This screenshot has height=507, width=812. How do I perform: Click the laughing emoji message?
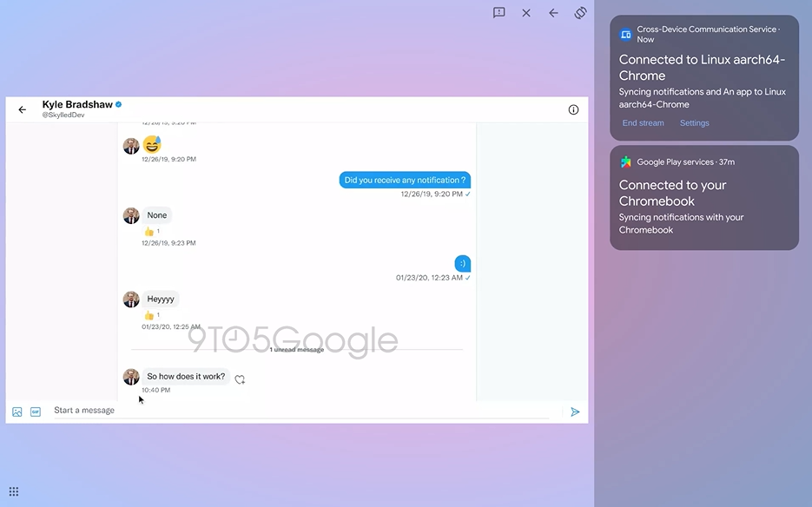coord(152,144)
